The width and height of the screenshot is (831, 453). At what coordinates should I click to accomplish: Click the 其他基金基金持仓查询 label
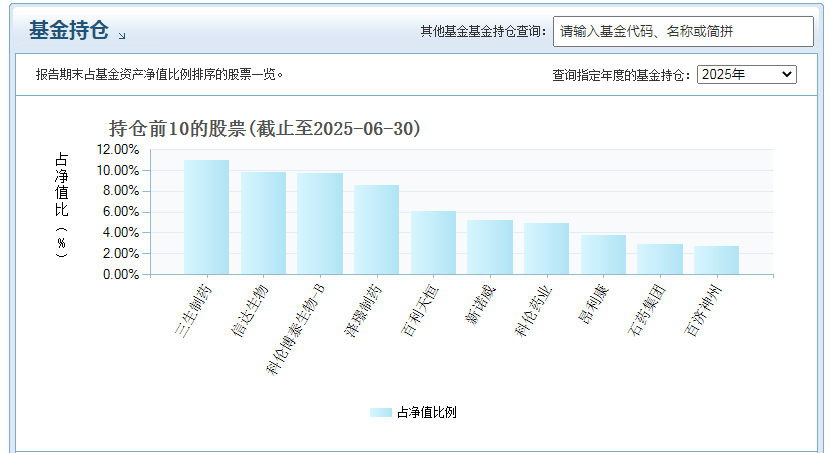click(483, 32)
